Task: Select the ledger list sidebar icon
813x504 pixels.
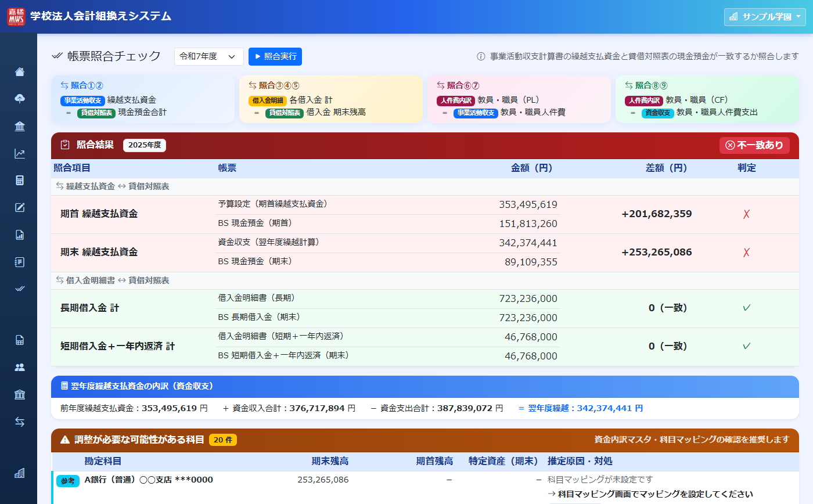Action: click(x=20, y=262)
